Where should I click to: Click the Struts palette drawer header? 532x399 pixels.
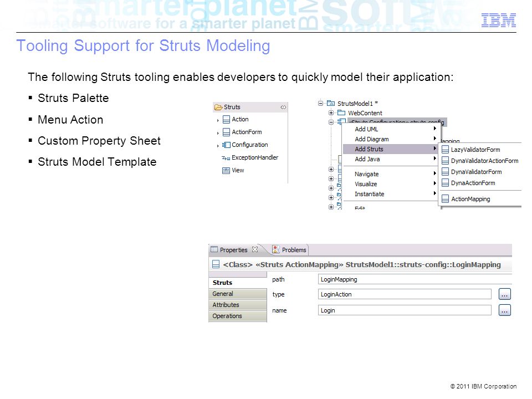(250, 107)
